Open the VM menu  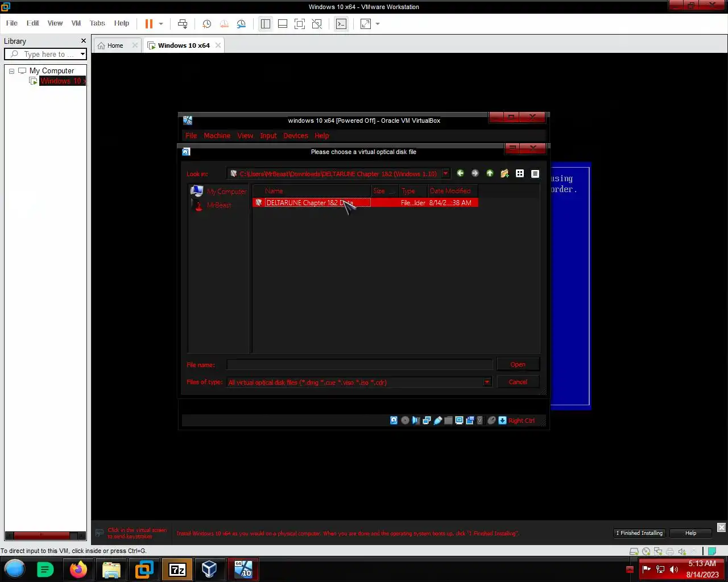pyautogui.click(x=76, y=23)
